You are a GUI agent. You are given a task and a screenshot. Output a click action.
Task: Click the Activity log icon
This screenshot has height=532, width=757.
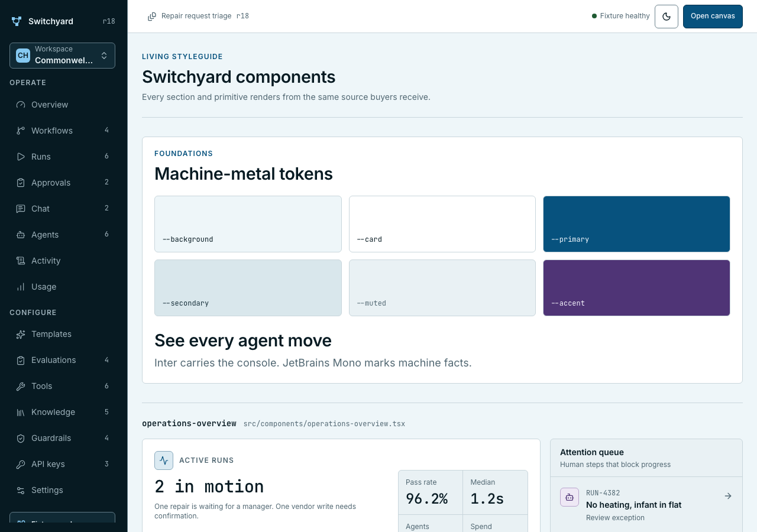(x=21, y=261)
